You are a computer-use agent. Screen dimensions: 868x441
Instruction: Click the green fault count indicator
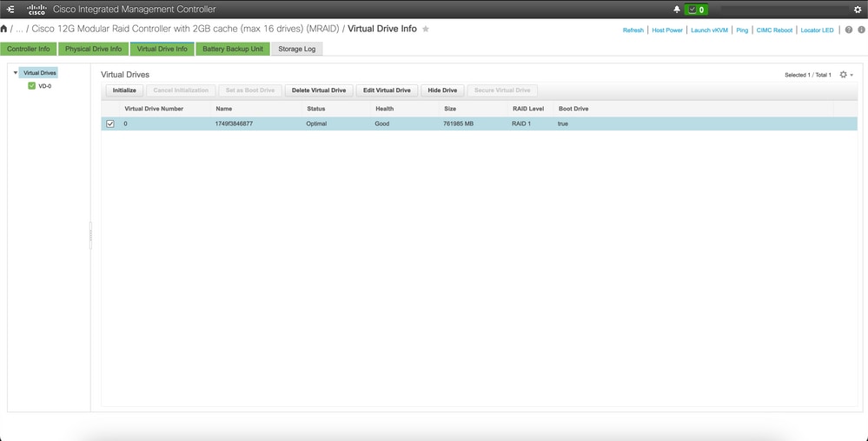coord(696,10)
